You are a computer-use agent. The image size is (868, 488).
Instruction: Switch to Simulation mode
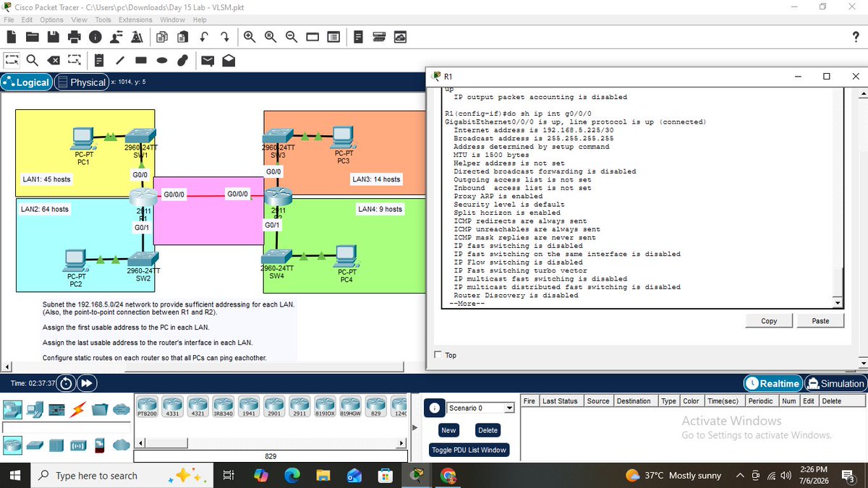835,383
